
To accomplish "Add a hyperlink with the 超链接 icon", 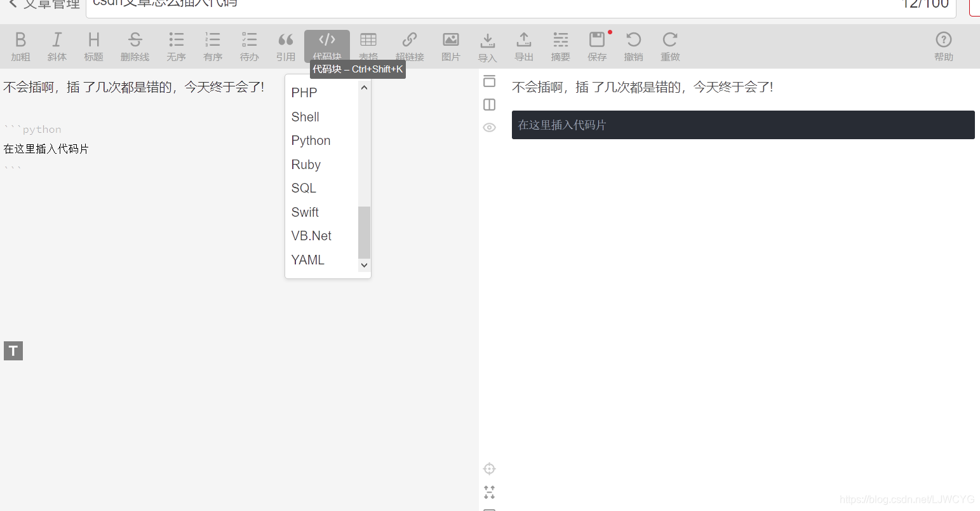I will [410, 46].
